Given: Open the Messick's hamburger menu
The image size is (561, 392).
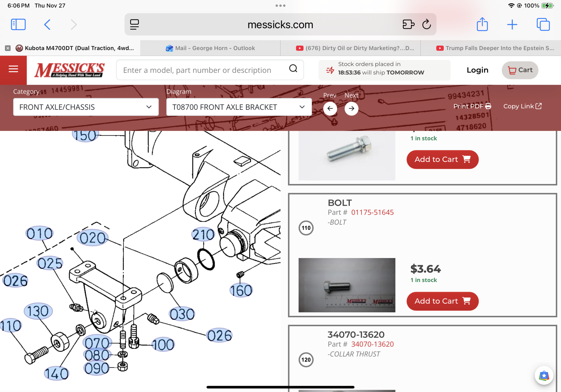Looking at the screenshot, I should 13,70.
